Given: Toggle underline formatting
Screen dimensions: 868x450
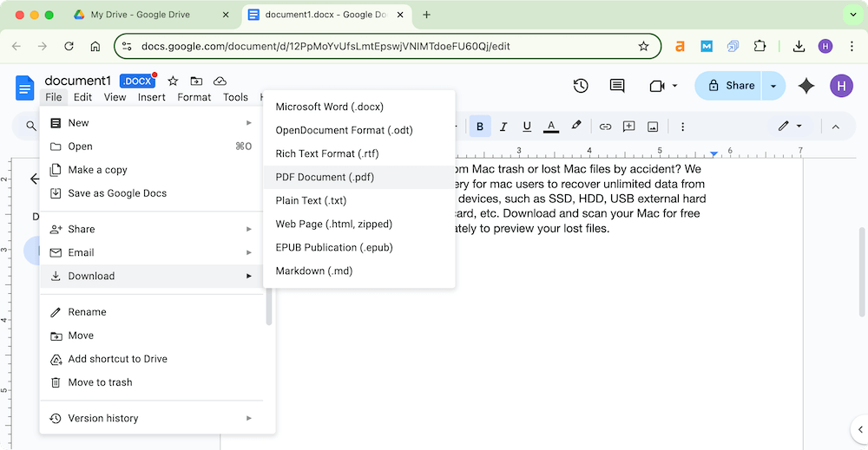Looking at the screenshot, I should click(527, 127).
